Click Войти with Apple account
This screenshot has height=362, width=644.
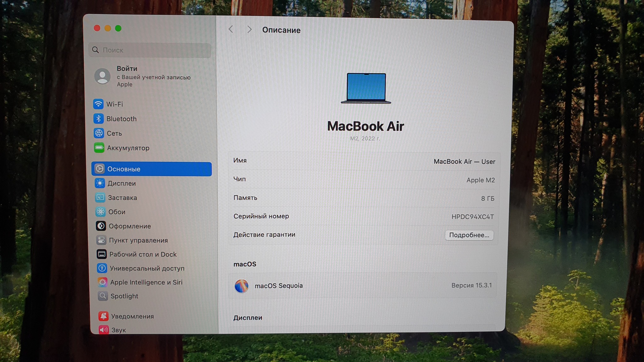tap(127, 69)
